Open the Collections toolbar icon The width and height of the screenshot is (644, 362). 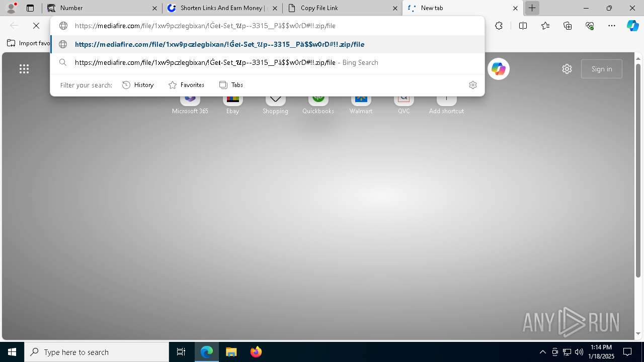point(568,26)
